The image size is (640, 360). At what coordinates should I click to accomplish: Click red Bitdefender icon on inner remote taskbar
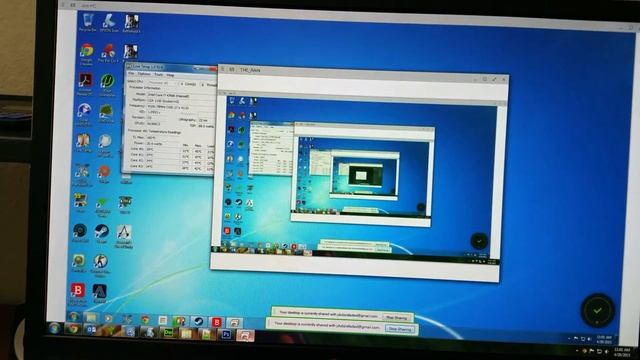(x=217, y=322)
